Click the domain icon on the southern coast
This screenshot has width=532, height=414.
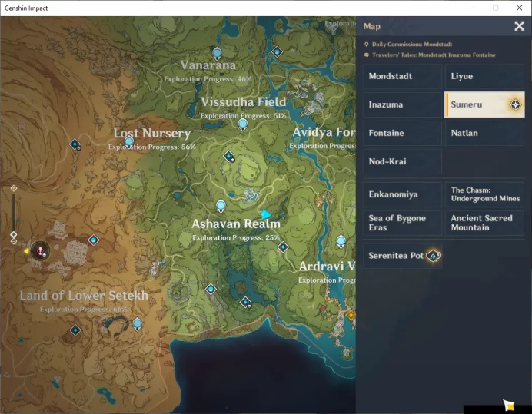246,302
